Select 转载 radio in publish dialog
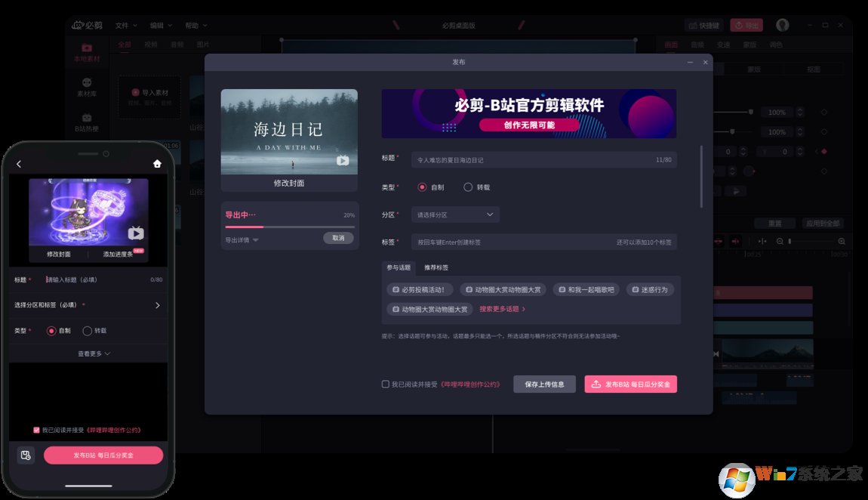Viewport: 868px width, 500px height. point(468,187)
